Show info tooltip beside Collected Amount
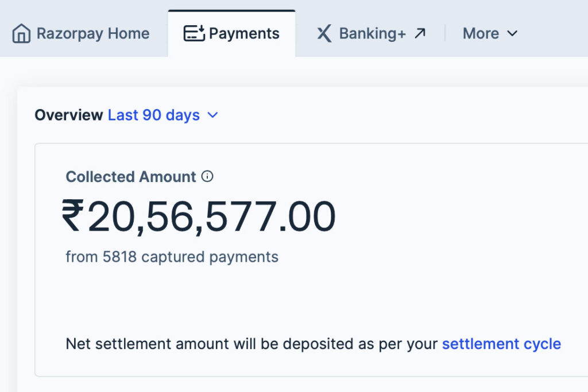Screen dimensions: 588x392 point(208,177)
